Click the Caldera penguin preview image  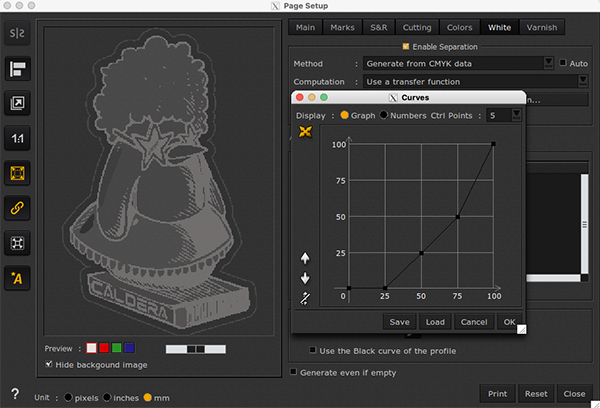pos(159,181)
